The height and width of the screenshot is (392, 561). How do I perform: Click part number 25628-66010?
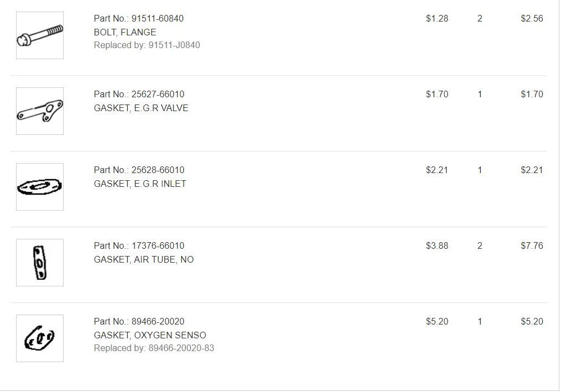(158, 170)
